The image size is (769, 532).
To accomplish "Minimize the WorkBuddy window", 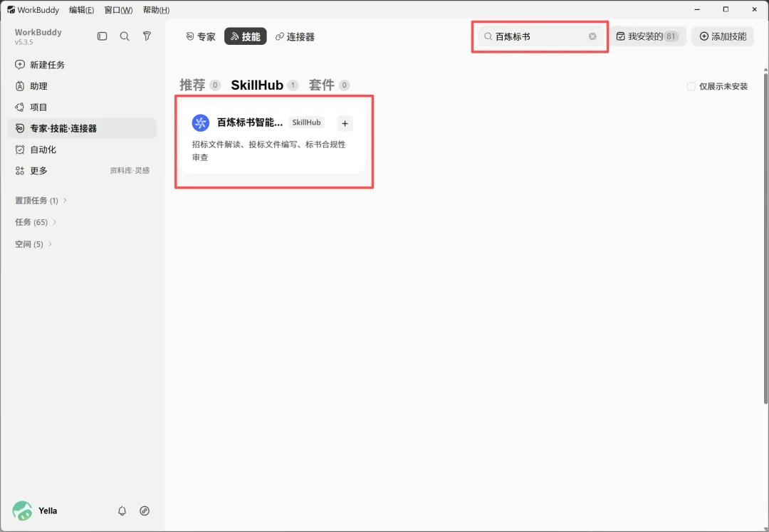I will click(697, 9).
